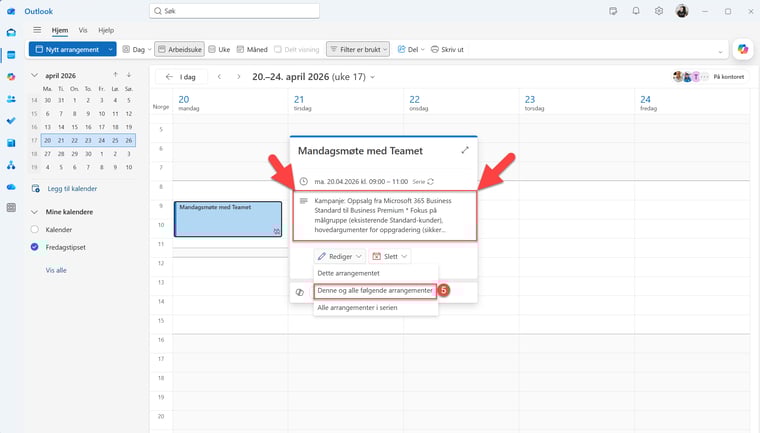Collapse the Mine kalendere group
The width and height of the screenshot is (760, 433).
pyautogui.click(x=34, y=212)
